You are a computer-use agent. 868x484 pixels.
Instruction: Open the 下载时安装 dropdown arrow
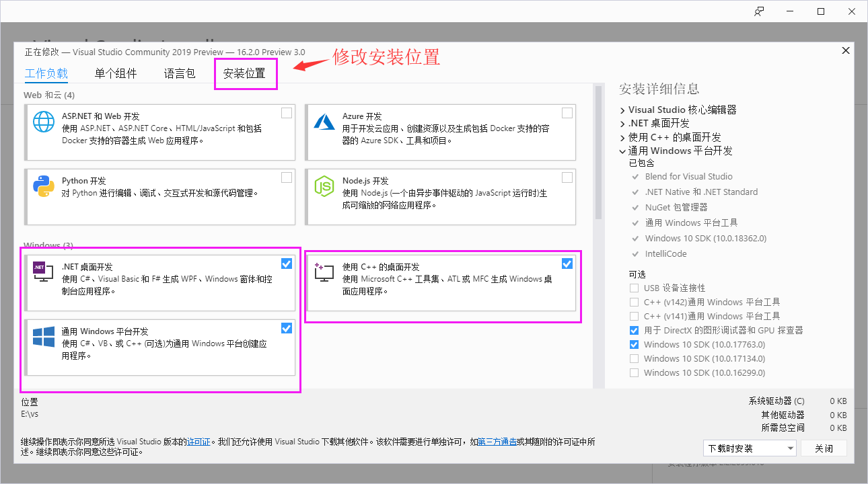[x=790, y=448]
